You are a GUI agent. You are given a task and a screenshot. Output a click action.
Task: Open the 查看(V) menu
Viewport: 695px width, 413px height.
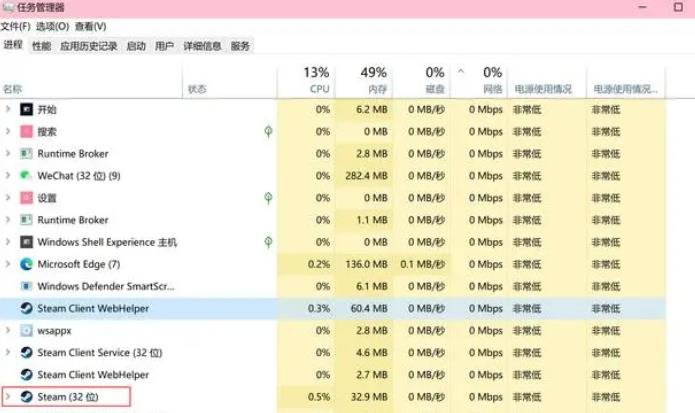tap(90, 27)
